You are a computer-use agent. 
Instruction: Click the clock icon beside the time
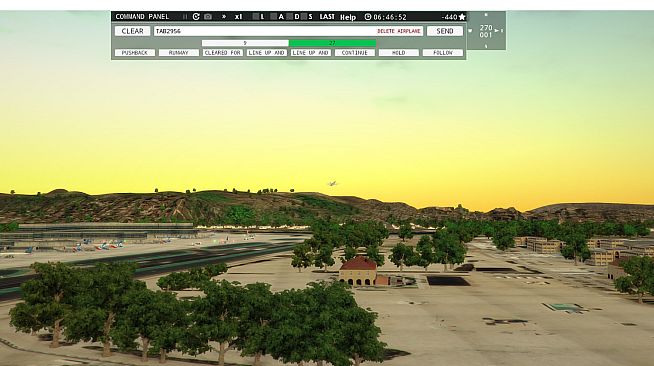point(368,17)
